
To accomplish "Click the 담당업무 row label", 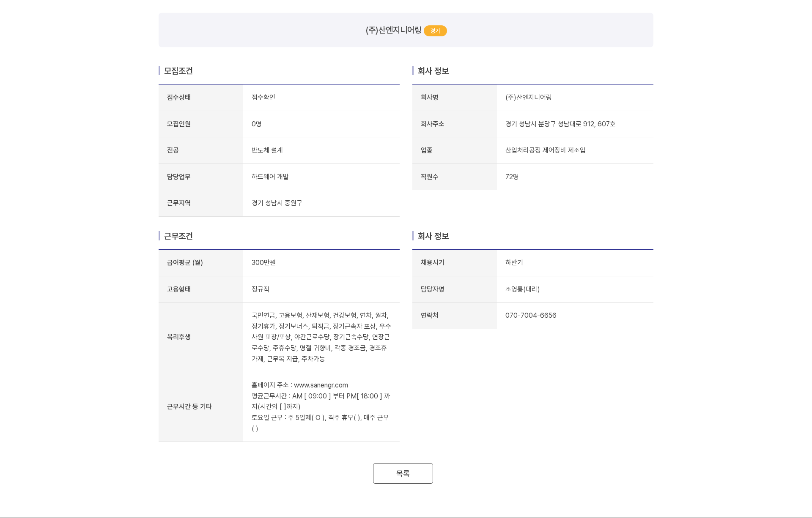I will coord(178,177).
